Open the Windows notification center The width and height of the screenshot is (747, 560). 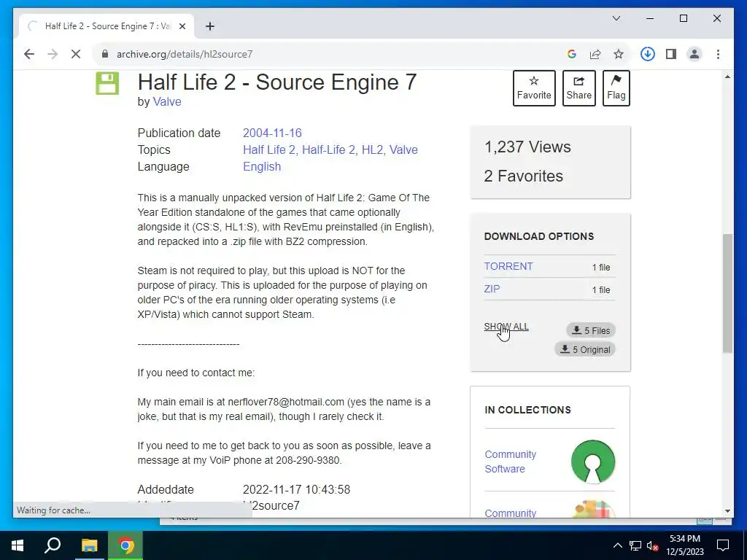click(723, 545)
